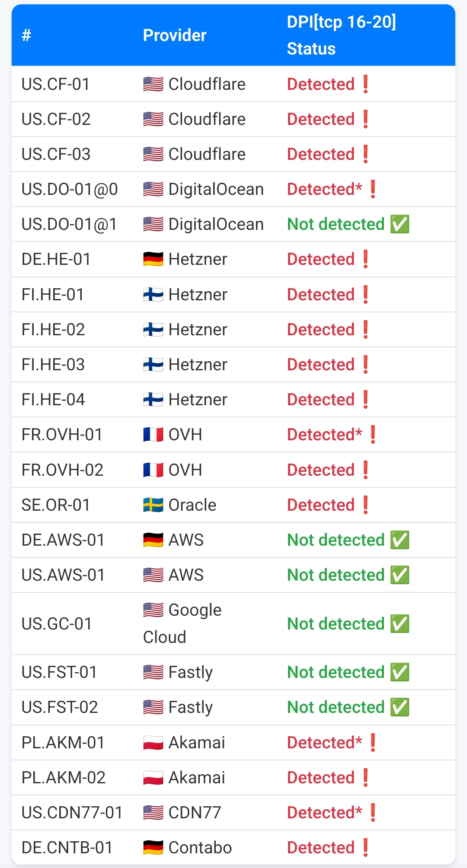The image size is (467, 868).
Task: Click the red exclamation mark for SE.OR-01
Action: [366, 505]
